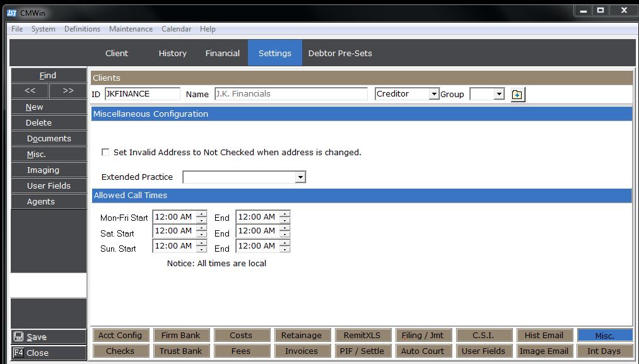Open the Debtor Pre-Sets tab

tap(339, 54)
